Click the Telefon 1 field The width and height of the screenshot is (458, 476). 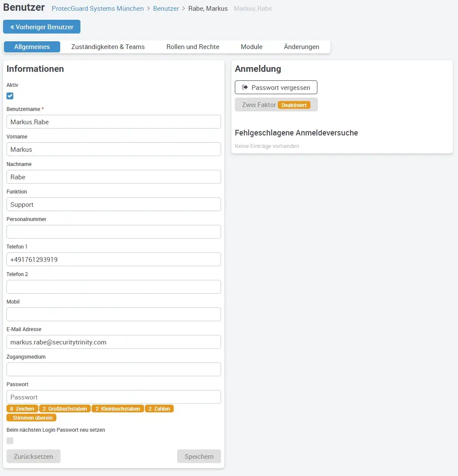point(114,259)
